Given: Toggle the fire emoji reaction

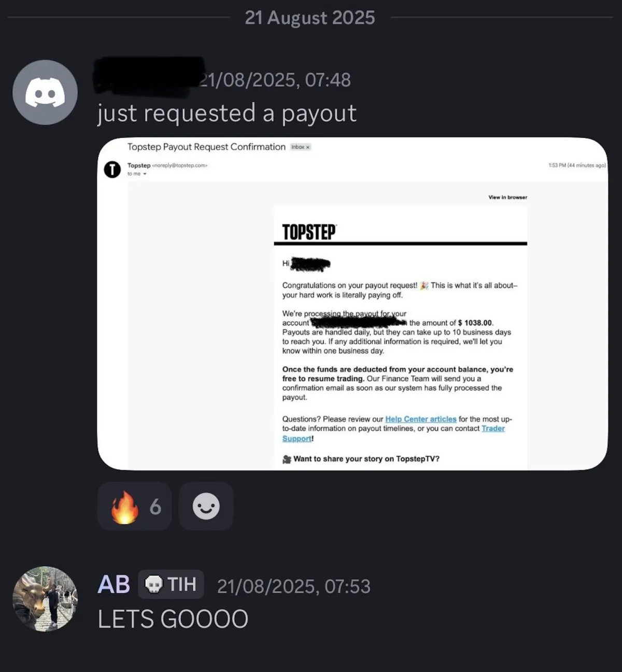Looking at the screenshot, I should click(134, 506).
